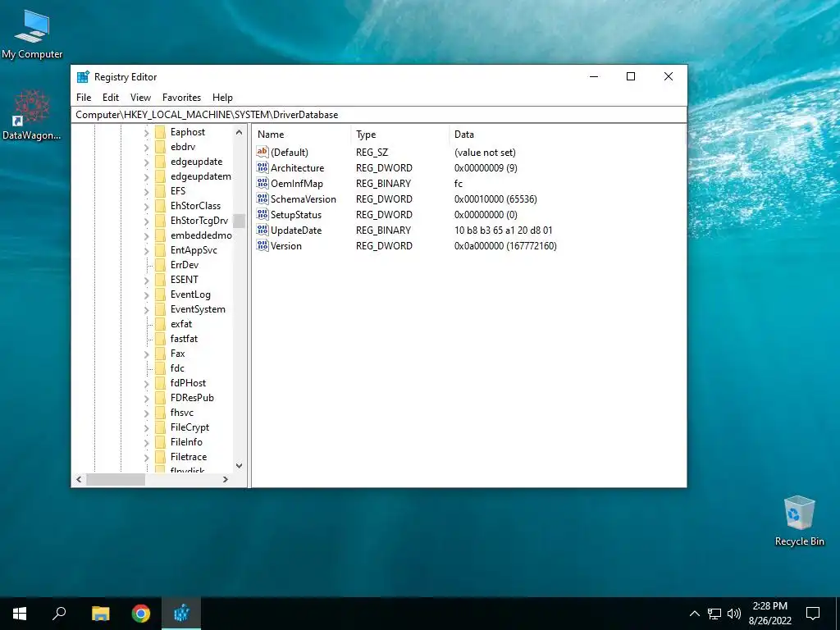Click the volume speaker tray icon

pyautogui.click(x=734, y=614)
